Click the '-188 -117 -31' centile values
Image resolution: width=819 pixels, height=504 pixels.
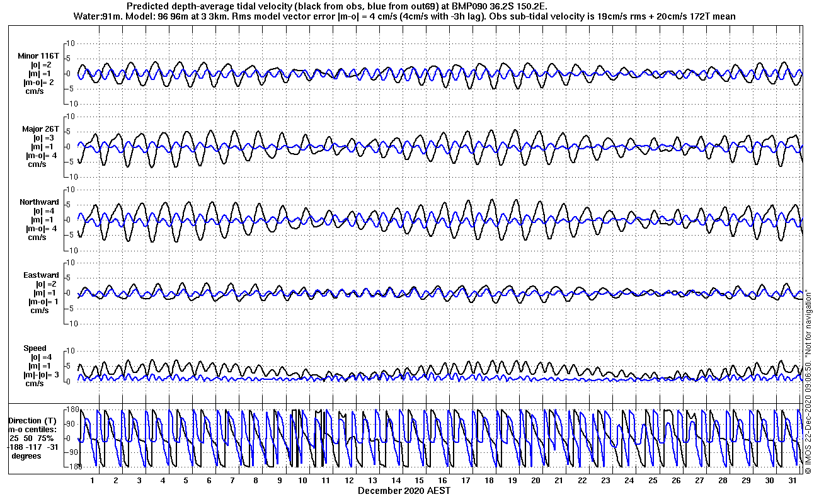pos(33,447)
